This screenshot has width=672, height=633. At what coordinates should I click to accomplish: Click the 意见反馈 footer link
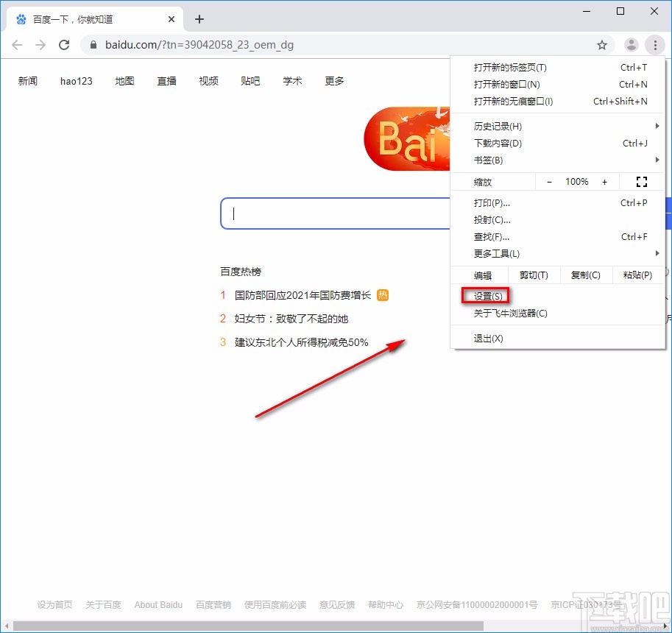click(x=336, y=604)
